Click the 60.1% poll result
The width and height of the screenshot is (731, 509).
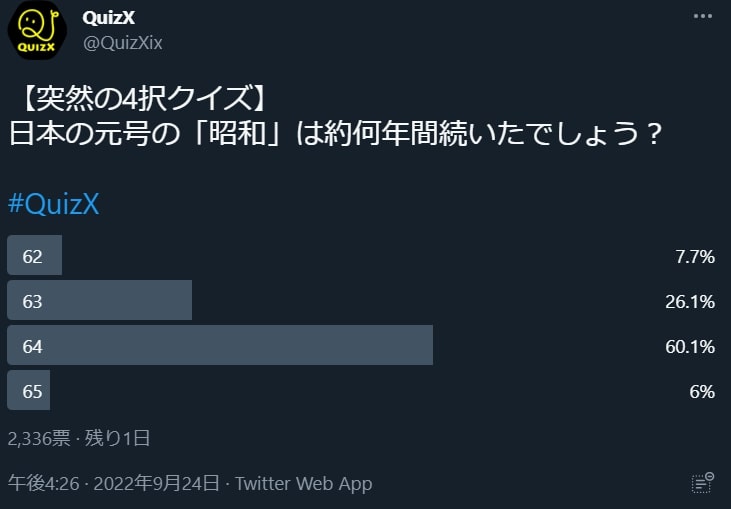[x=690, y=347]
